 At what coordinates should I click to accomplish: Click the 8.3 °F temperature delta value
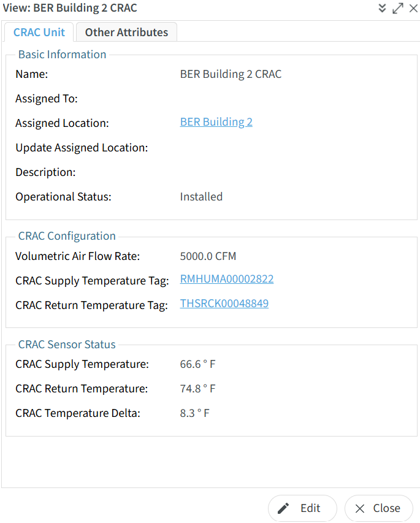click(194, 413)
